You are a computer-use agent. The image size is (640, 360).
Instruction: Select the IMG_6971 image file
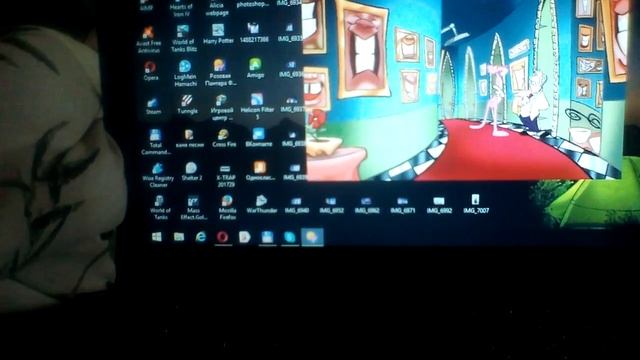point(402,205)
